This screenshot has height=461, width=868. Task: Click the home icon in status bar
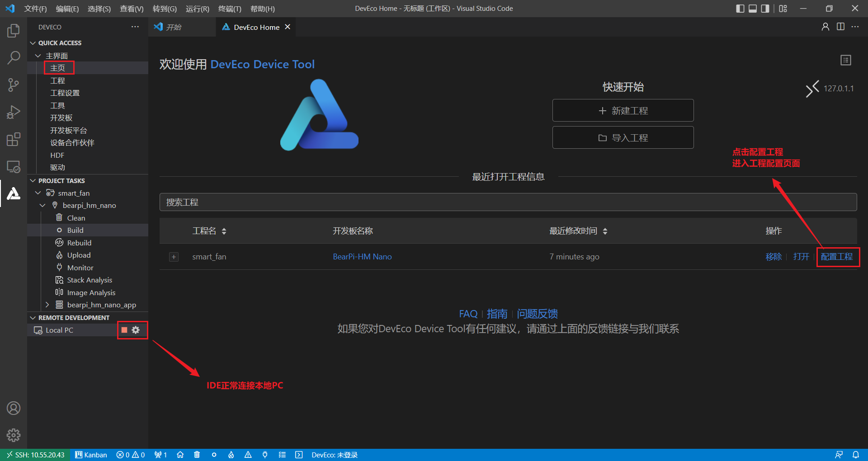(x=180, y=455)
